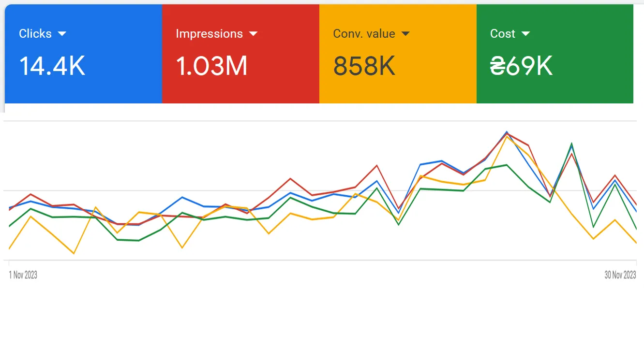
Task: Click the Cost label on green card
Action: click(x=502, y=34)
